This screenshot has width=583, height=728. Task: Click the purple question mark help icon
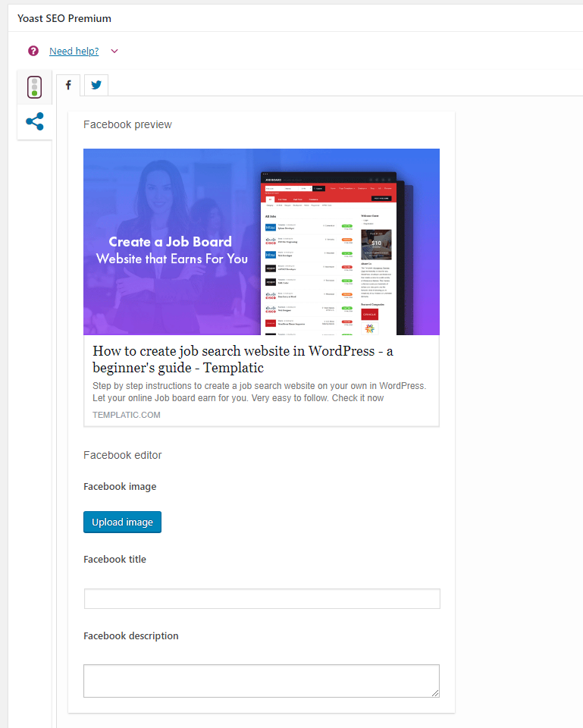click(x=33, y=51)
